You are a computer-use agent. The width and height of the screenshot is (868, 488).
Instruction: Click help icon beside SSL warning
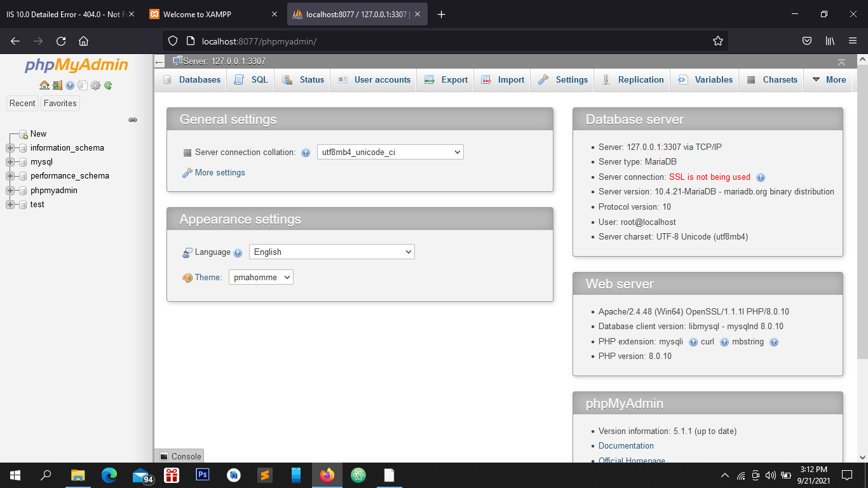761,178
